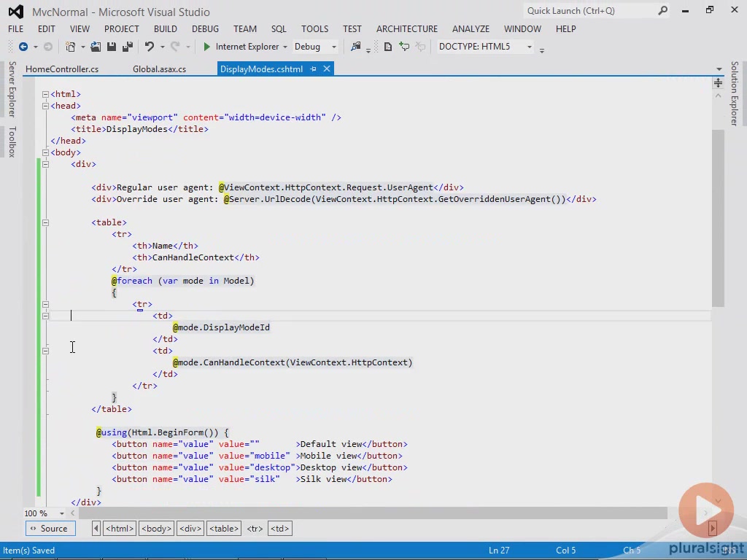This screenshot has height=560, width=747.
Task: Open the zoom level 100 % dropdown
Action: tap(61, 513)
